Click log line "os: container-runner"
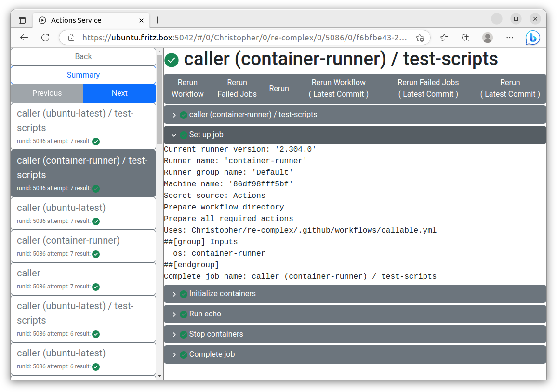557x392 pixels. pyautogui.click(x=219, y=253)
